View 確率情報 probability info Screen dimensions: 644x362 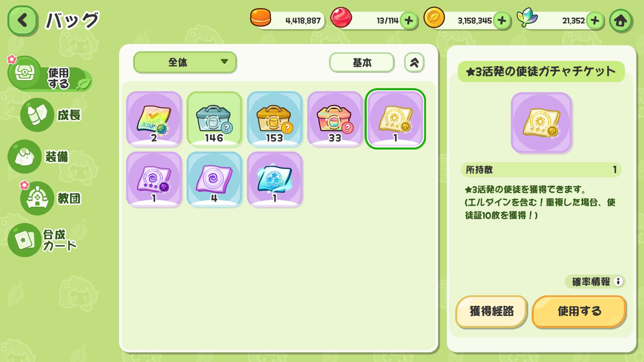pyautogui.click(x=595, y=282)
